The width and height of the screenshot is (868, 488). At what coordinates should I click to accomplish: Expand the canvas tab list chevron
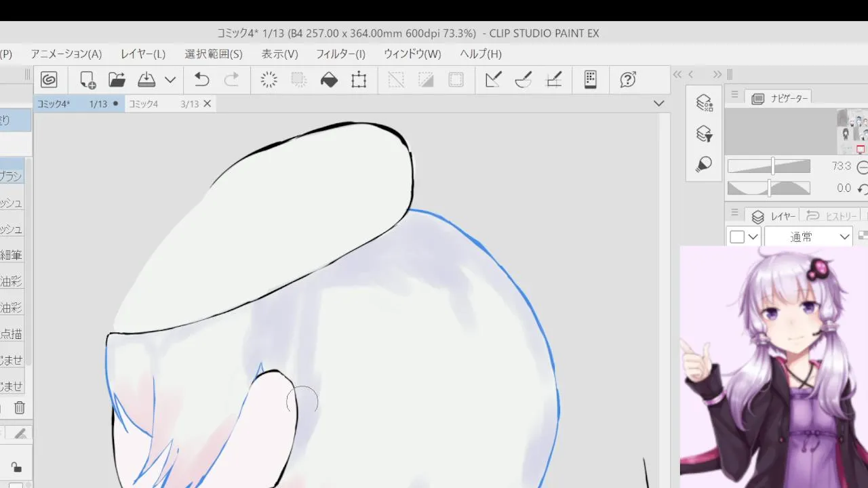(x=658, y=104)
